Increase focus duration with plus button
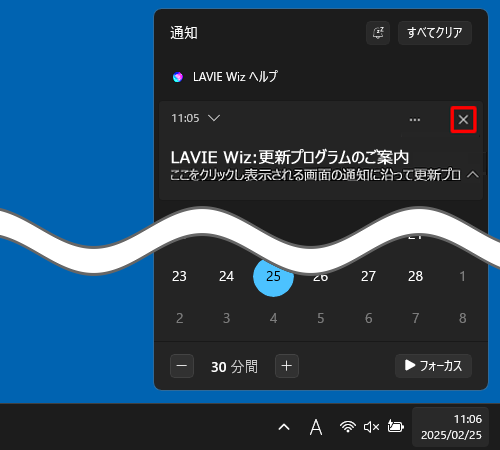This screenshot has width=500, height=450. click(x=287, y=366)
